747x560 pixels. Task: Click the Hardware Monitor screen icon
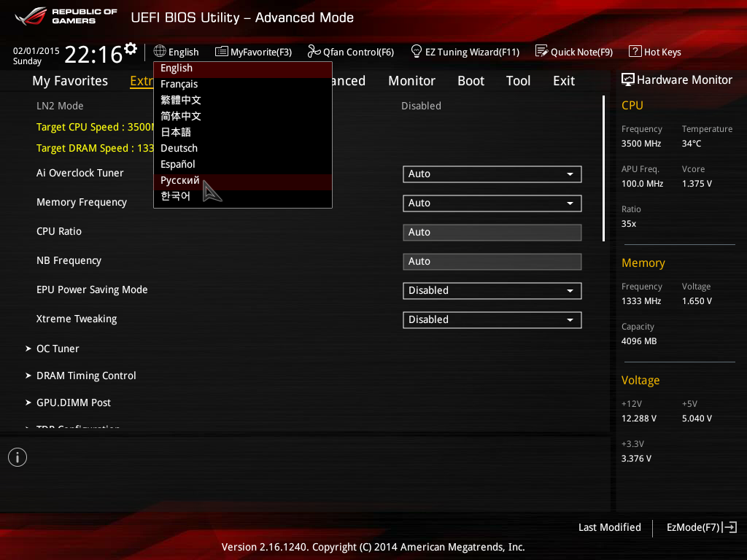point(628,79)
